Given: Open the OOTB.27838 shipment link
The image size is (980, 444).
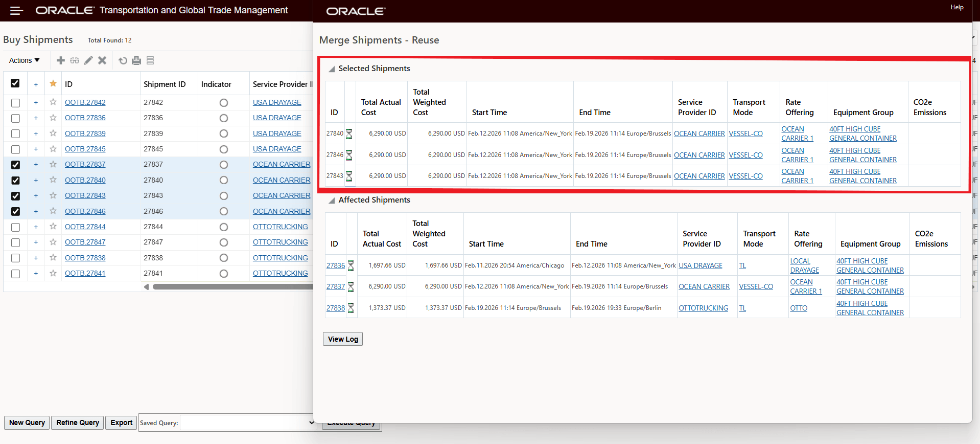Looking at the screenshot, I should [x=85, y=258].
